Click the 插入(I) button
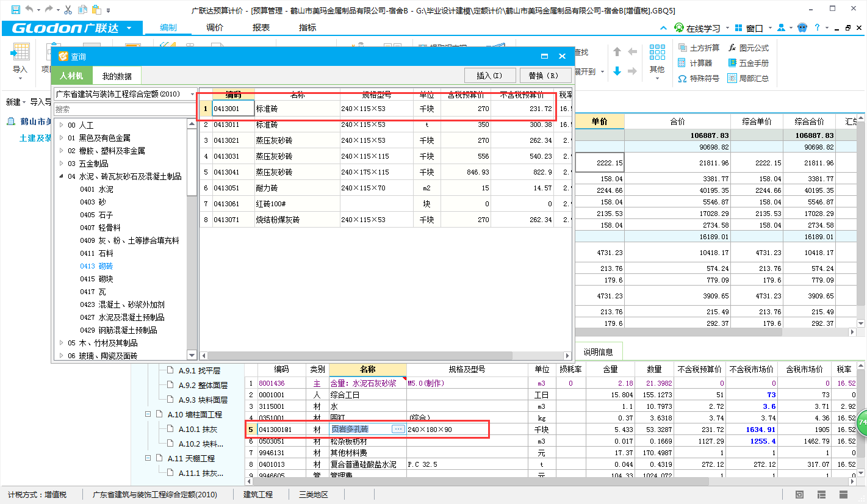The image size is (867, 504). pyautogui.click(x=489, y=76)
